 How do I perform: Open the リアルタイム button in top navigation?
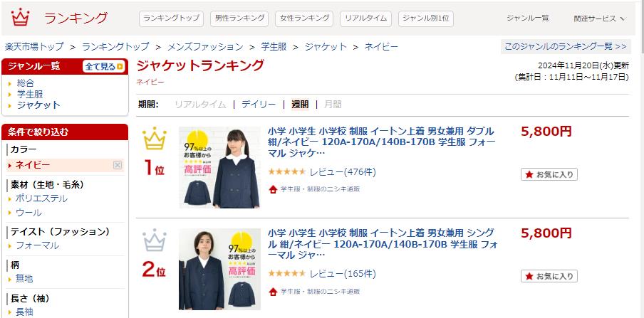[365, 18]
